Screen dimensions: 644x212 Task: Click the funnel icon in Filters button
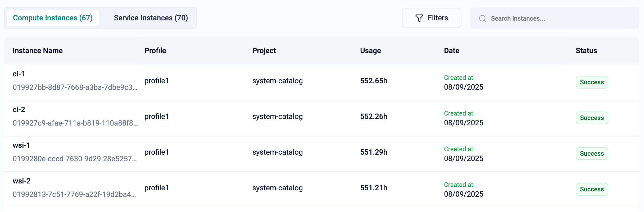tap(419, 18)
